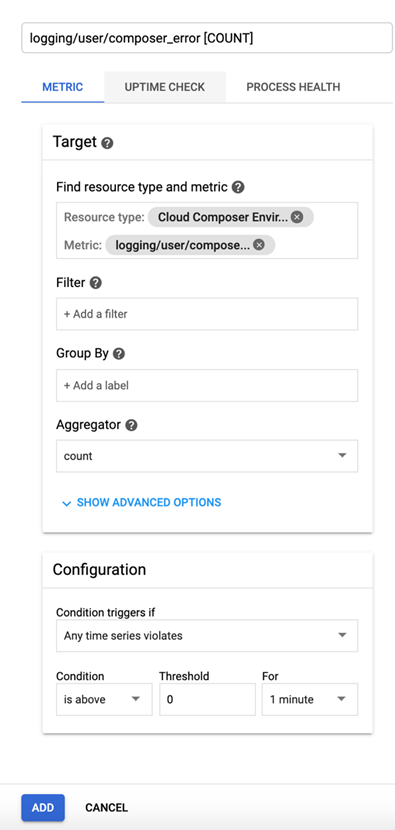Viewport: 395px width, 830px height.
Task: Click the Add a filter field
Action: click(x=207, y=314)
